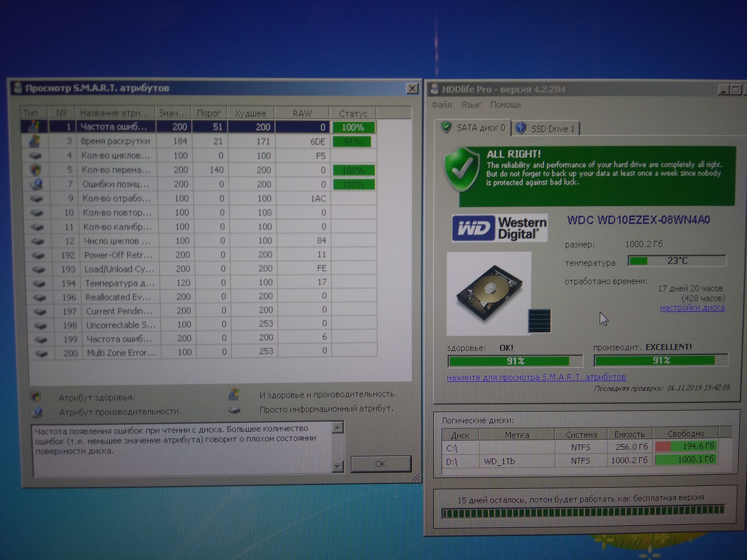The width and height of the screenshot is (747, 560).
Task: Click the 91% status bar of Время раскрутки
Action: point(352,142)
